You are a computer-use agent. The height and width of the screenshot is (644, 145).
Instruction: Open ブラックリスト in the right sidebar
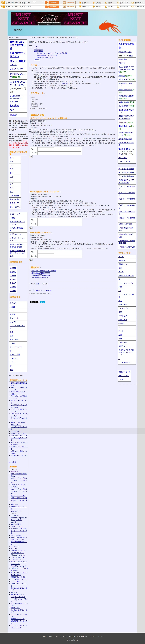[x=124, y=162]
